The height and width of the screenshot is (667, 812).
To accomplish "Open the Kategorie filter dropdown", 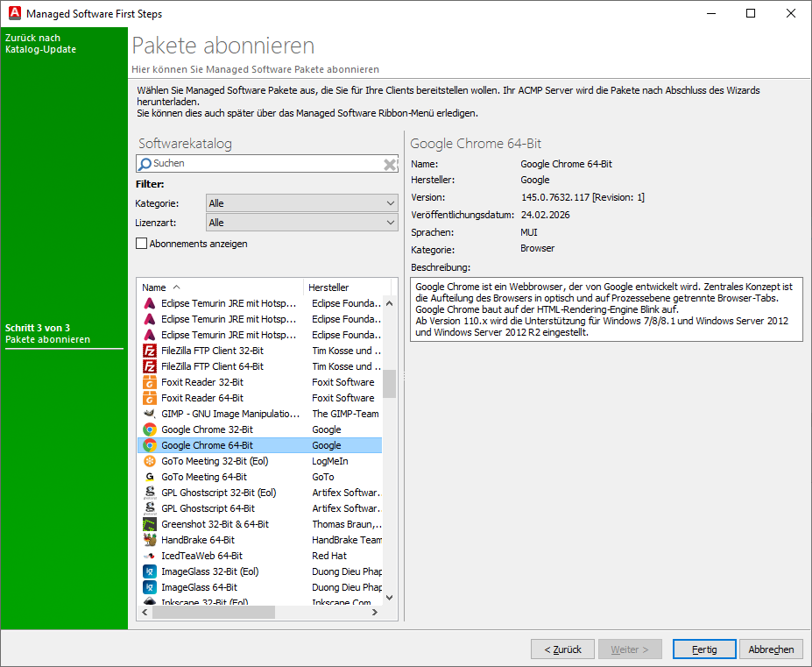I will point(302,203).
